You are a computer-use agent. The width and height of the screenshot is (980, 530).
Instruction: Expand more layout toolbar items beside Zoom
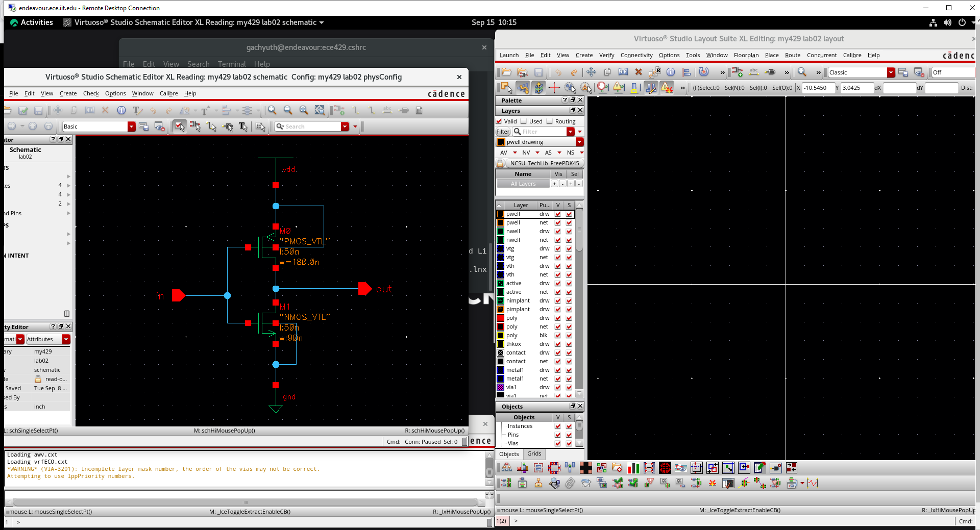[x=819, y=72]
